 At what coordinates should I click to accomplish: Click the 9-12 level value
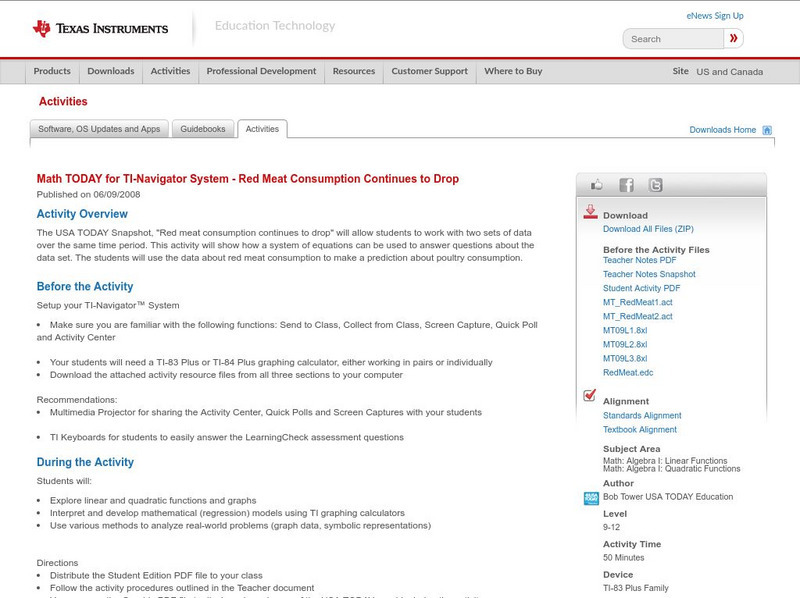pos(611,528)
